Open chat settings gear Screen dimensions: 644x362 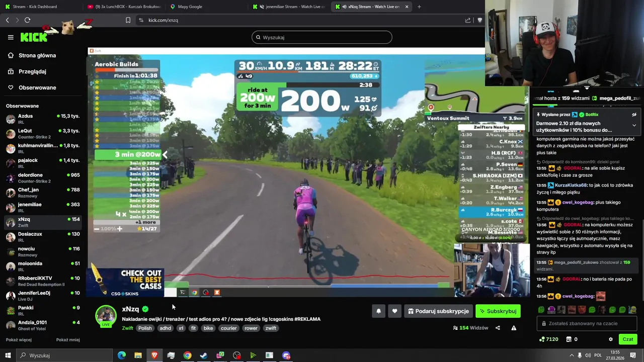coord(611,339)
